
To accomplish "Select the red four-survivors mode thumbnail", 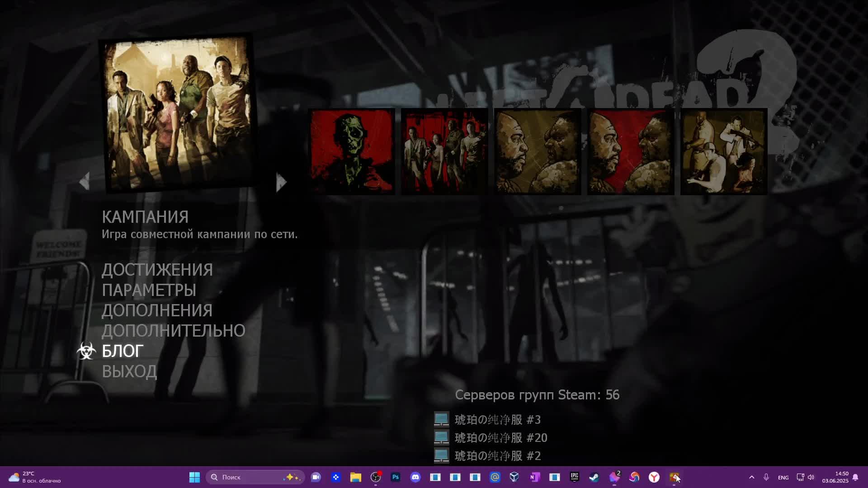I will [444, 152].
